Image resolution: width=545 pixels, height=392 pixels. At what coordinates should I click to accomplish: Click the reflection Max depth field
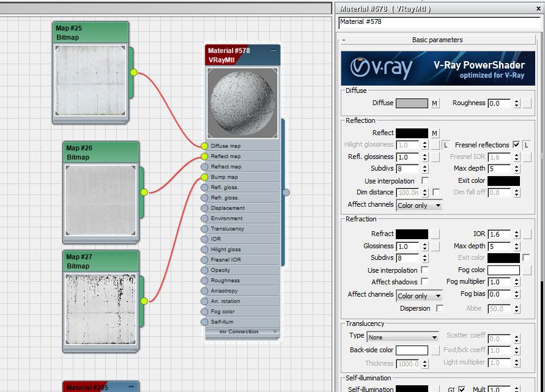[x=500, y=169]
